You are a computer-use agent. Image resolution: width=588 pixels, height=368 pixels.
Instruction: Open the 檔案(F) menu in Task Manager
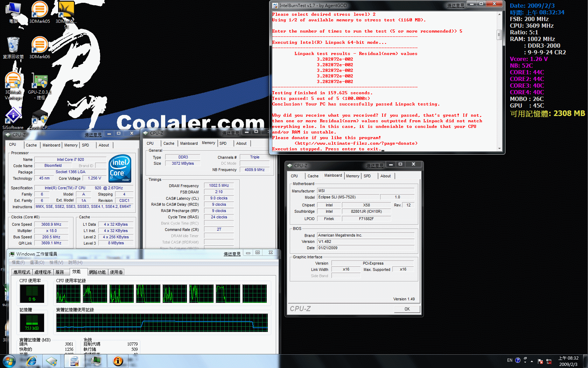pyautogui.click(x=18, y=263)
